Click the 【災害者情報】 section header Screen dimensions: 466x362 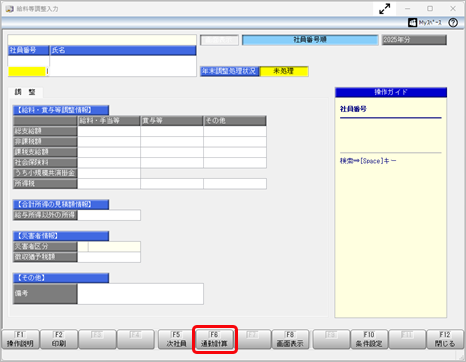pos(61,236)
